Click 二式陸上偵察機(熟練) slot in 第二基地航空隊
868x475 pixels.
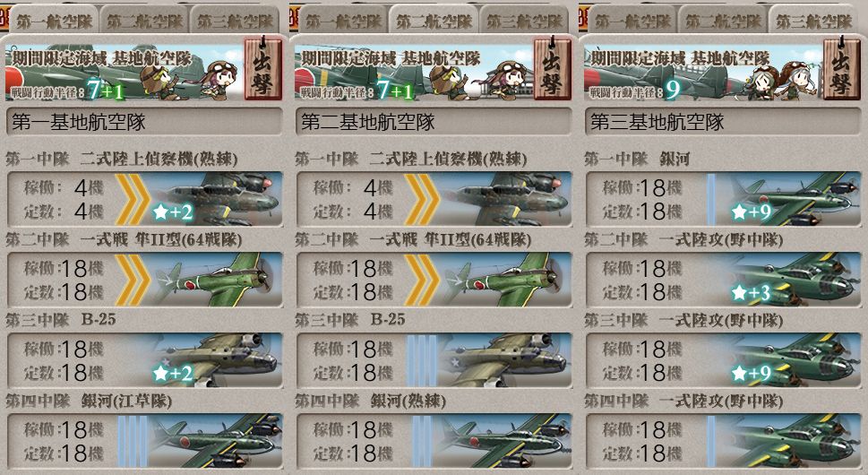434,199
